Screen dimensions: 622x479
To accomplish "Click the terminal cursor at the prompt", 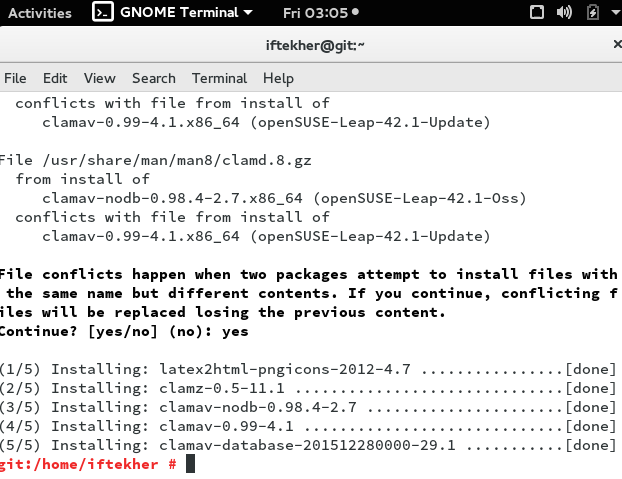I will [x=190, y=464].
